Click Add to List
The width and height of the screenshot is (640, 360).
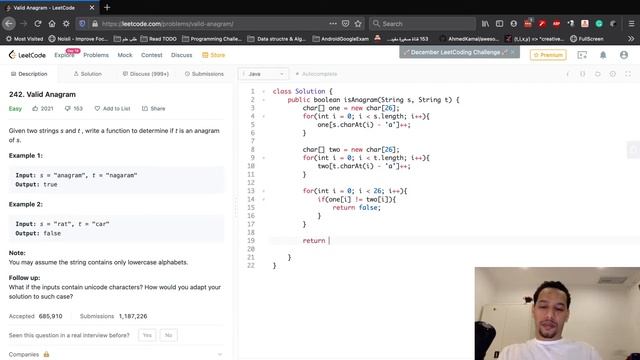pyautogui.click(x=112, y=109)
